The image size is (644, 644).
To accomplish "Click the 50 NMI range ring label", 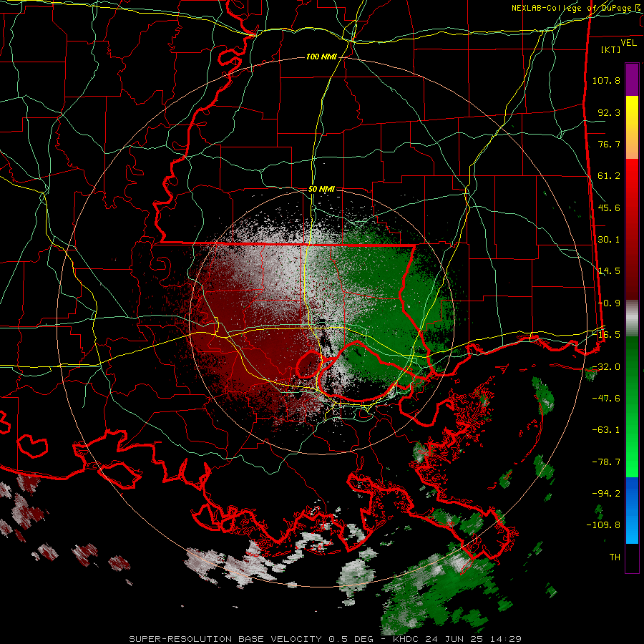I will 321,190.
